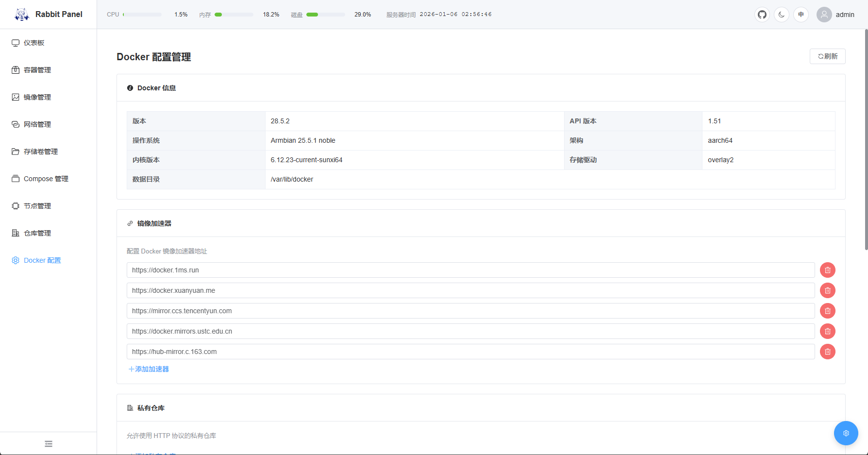Image resolution: width=868 pixels, height=455 pixels.
Task: Collapse the sidebar with the bottom menu icon
Action: (x=49, y=444)
